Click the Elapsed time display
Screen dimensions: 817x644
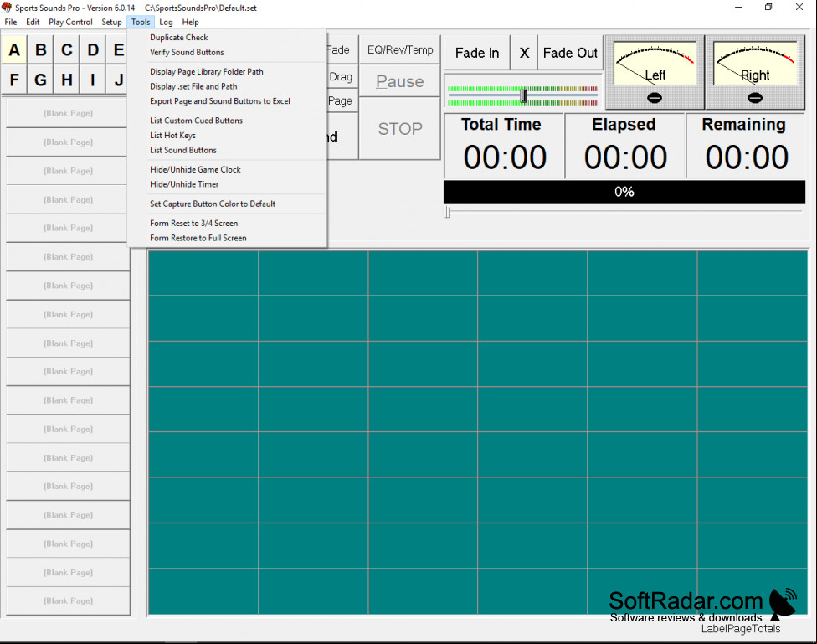click(625, 146)
